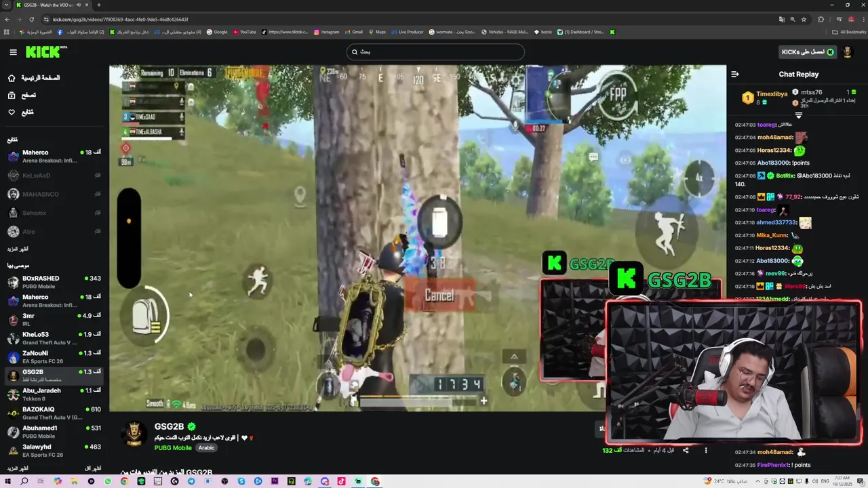Open 3alawyhd channel in sidebar
The width and height of the screenshot is (868, 488).
(54, 451)
